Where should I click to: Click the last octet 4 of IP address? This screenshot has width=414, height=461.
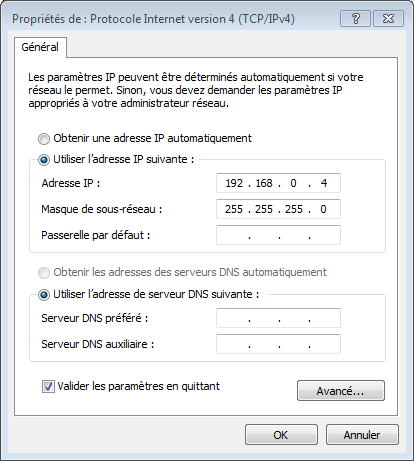click(324, 183)
